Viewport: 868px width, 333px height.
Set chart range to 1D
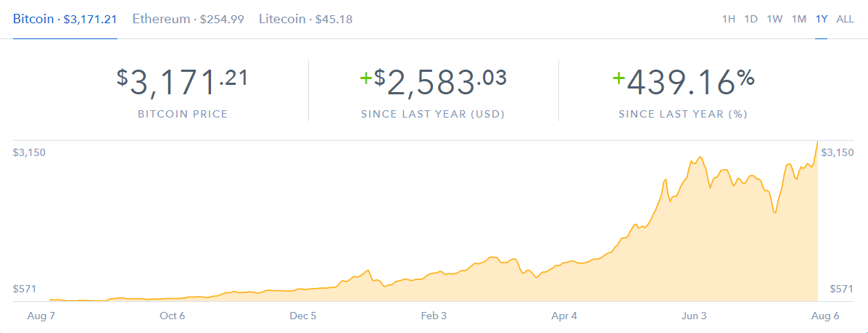pyautogui.click(x=751, y=20)
